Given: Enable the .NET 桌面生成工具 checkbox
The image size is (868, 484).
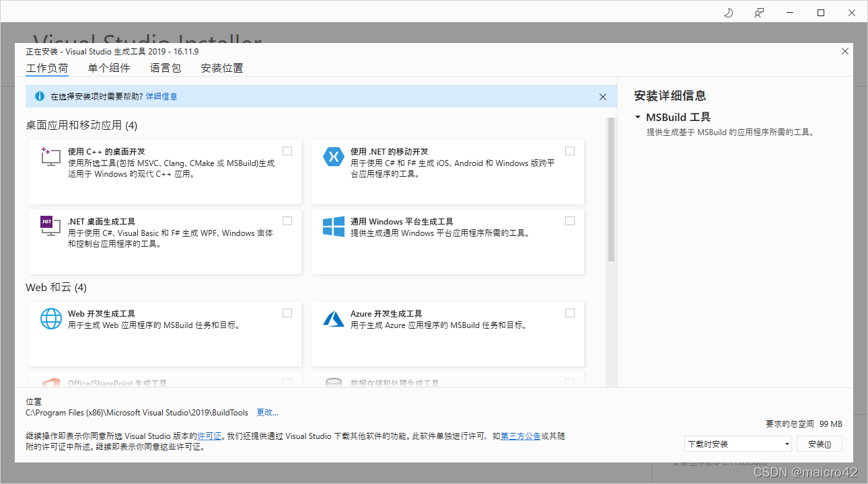Looking at the screenshot, I should point(287,220).
